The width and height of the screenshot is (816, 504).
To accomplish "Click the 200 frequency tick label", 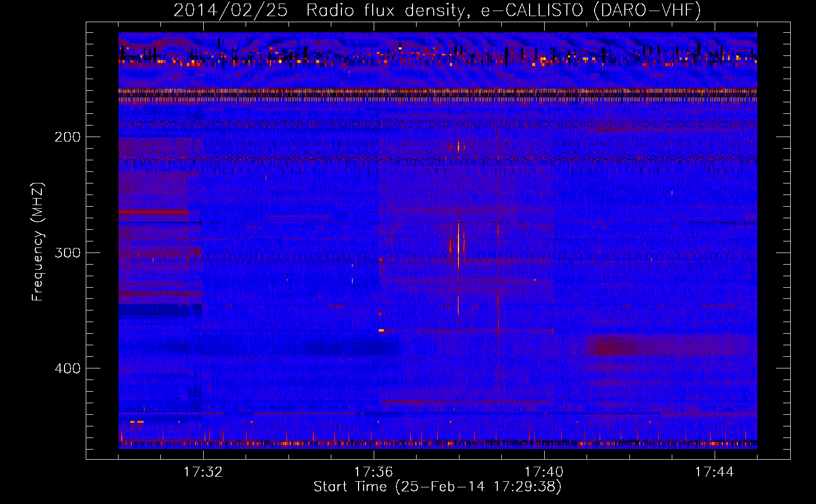I will click(x=68, y=137).
